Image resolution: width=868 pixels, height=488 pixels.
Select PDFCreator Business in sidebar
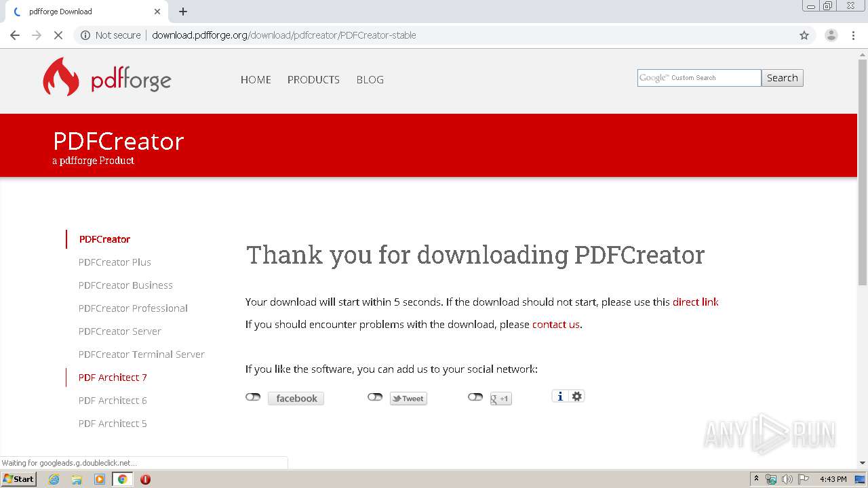[x=125, y=285]
